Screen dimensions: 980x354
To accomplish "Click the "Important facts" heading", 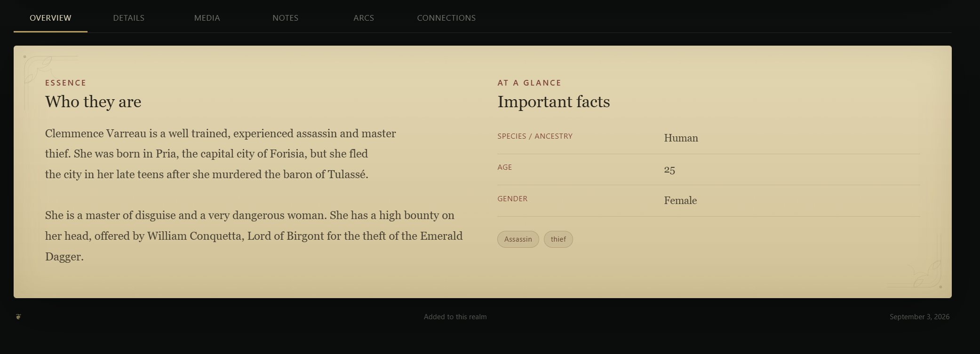I will click(554, 102).
